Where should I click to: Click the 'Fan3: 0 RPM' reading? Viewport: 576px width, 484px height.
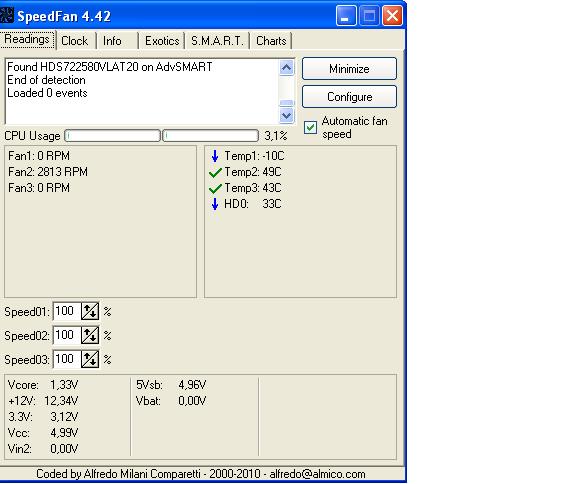pyautogui.click(x=39, y=188)
